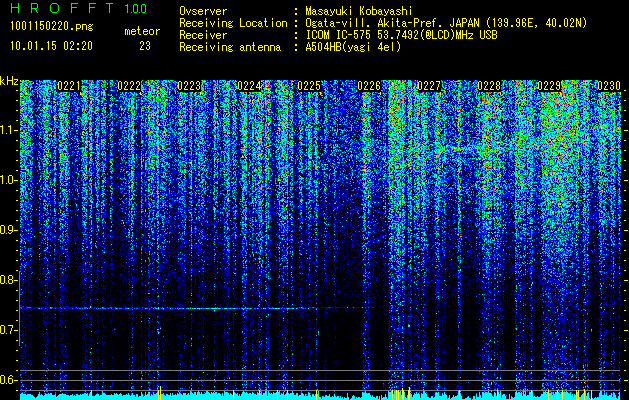Image resolution: width=629 pixels, height=400 pixels.
Task: Click the Receiving antenna label
Action: [x=230, y=47]
